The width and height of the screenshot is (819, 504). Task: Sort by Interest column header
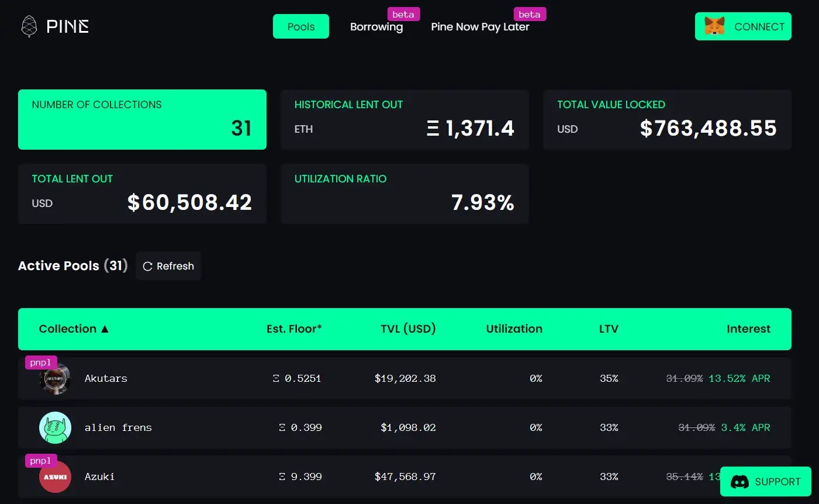748,329
